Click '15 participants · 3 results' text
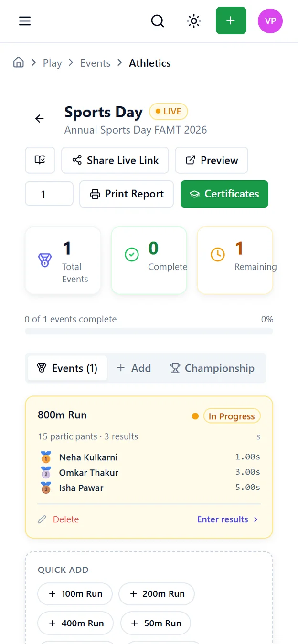Viewport: 298px width, 644px height. click(x=88, y=436)
